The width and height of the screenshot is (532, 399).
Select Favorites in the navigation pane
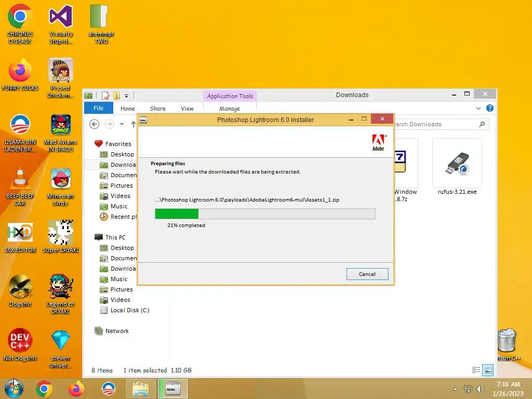tap(113, 144)
